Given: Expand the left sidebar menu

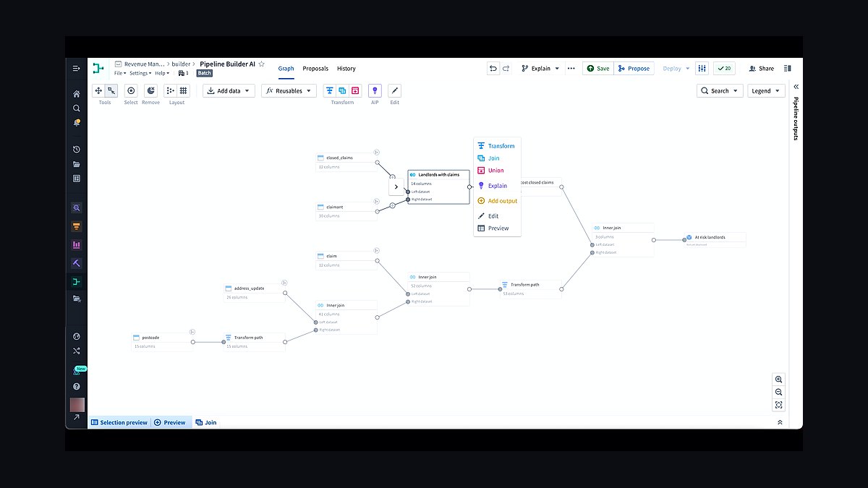Looking at the screenshot, I should click(77, 69).
